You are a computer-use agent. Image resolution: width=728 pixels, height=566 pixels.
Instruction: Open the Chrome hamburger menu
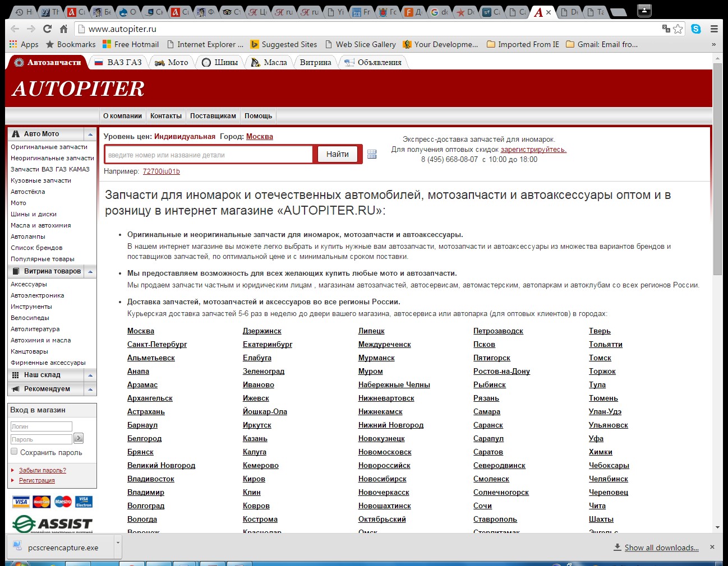coord(714,29)
